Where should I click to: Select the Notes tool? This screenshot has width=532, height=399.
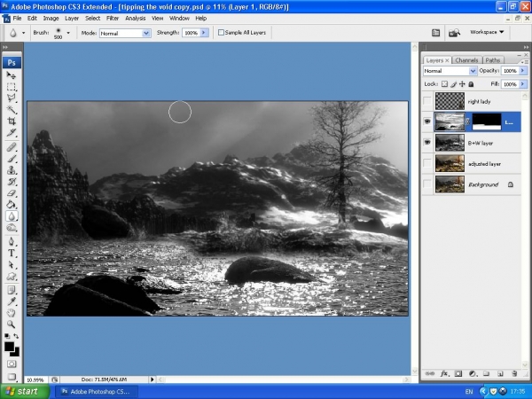[12, 290]
